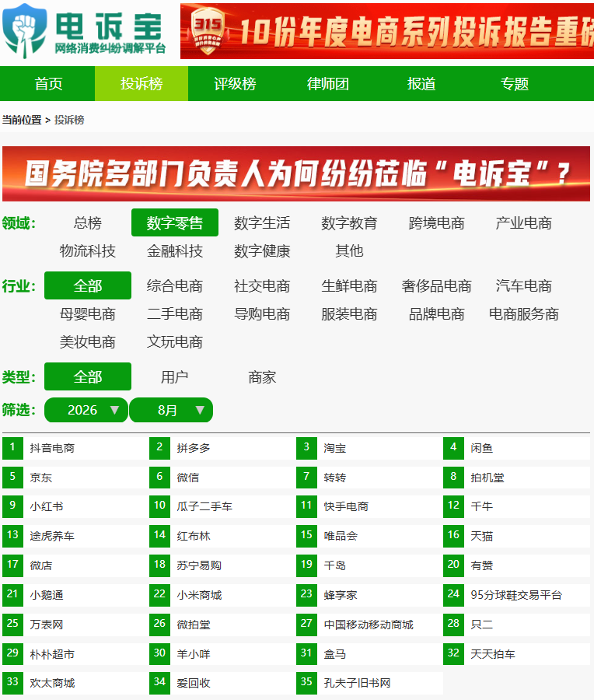Click the 投诉榜 breadcrumb link
Screen dimensions: 594x700
click(x=69, y=120)
